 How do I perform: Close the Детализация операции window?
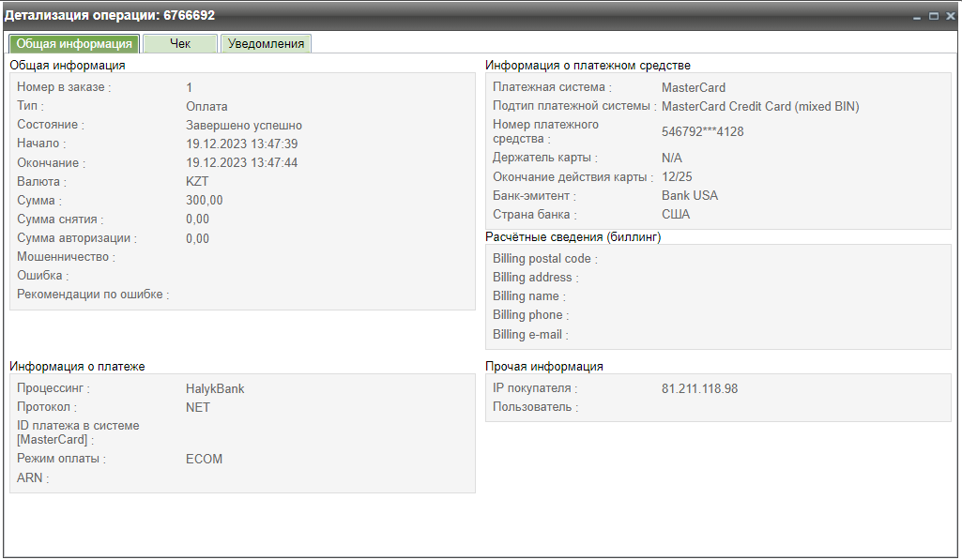click(949, 16)
